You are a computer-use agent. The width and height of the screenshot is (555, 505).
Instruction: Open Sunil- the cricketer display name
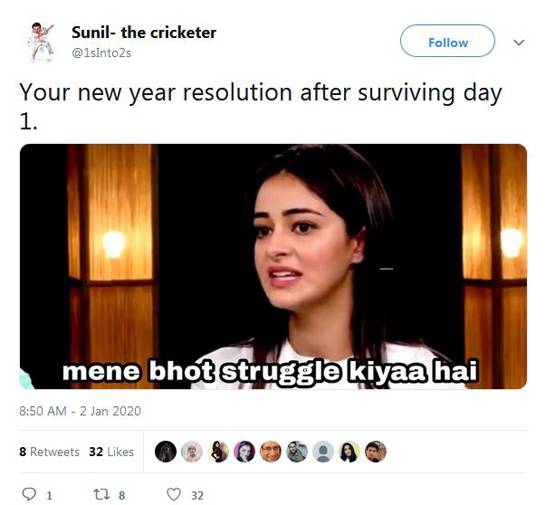(144, 33)
